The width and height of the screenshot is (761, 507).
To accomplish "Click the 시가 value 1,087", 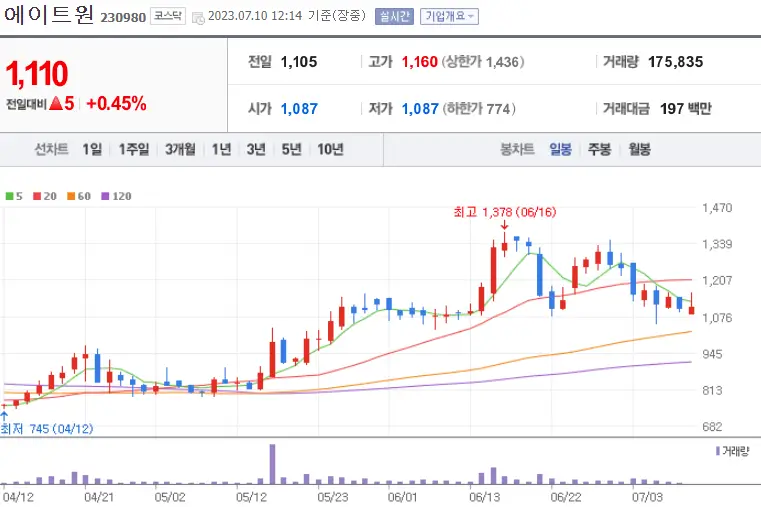I will coord(299,109).
